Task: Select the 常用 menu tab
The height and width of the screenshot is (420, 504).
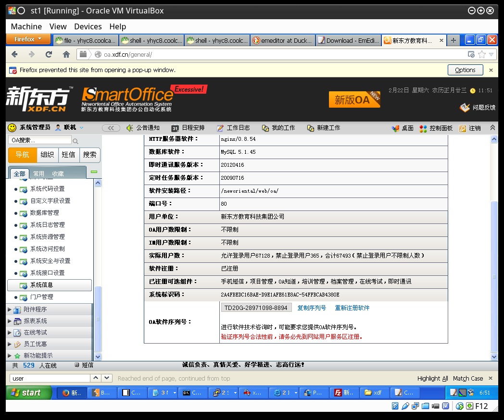Action: pos(38,173)
